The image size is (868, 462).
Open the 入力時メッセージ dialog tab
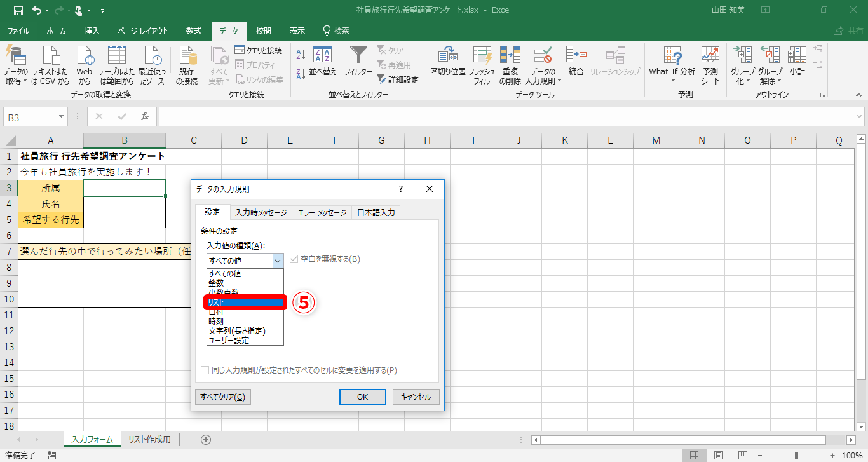pyautogui.click(x=261, y=213)
